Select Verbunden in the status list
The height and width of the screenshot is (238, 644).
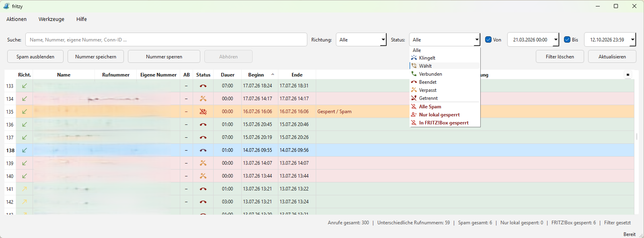pyautogui.click(x=444, y=74)
